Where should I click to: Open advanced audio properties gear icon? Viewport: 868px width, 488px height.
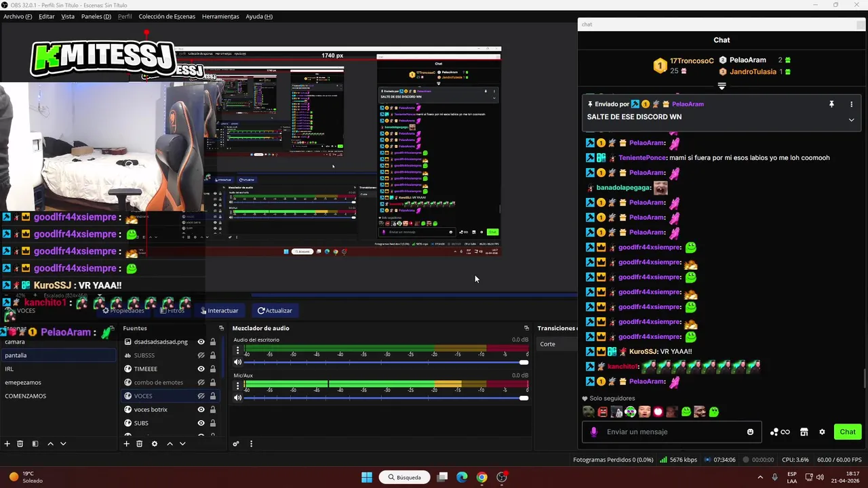pyautogui.click(x=236, y=444)
